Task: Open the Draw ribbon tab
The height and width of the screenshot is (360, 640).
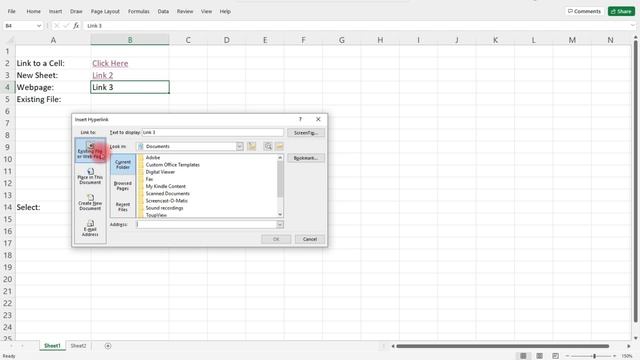Action: pyautogui.click(x=76, y=11)
